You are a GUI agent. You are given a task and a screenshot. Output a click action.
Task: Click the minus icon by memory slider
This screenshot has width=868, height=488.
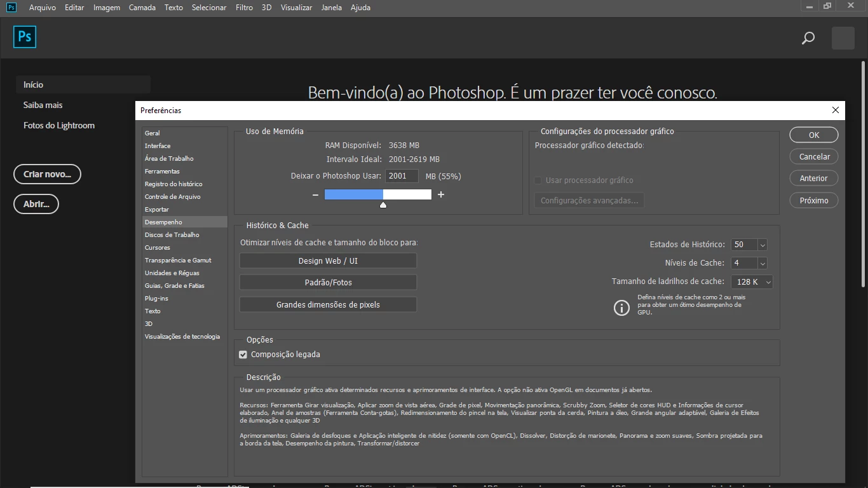[315, 194]
